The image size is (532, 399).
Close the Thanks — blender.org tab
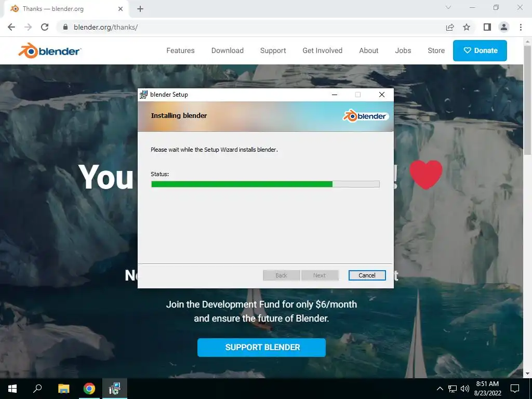click(121, 9)
